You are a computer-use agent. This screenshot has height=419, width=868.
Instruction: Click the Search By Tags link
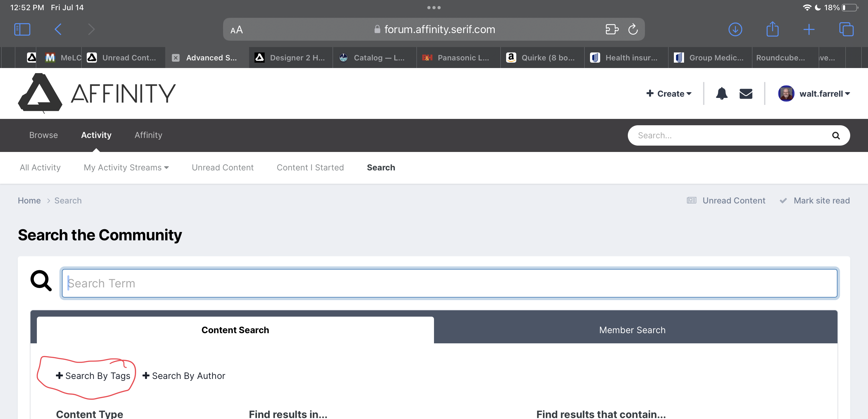93,375
